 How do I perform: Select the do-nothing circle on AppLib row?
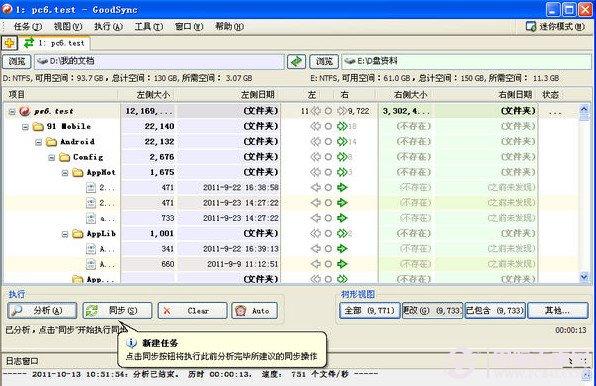point(328,234)
